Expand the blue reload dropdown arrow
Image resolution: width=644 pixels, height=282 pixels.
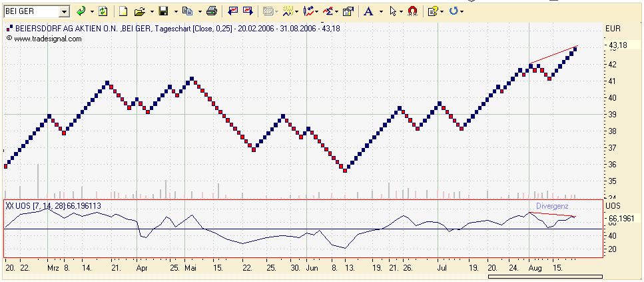point(462,11)
